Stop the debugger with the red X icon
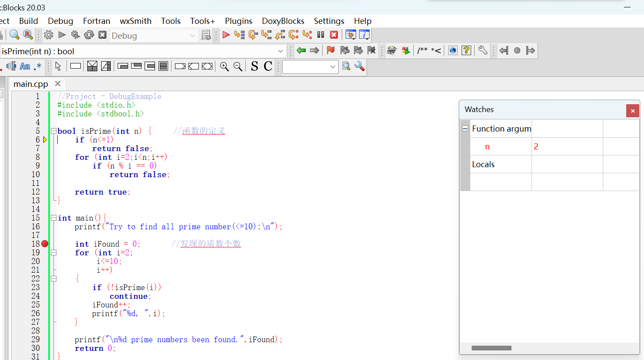 pos(334,35)
